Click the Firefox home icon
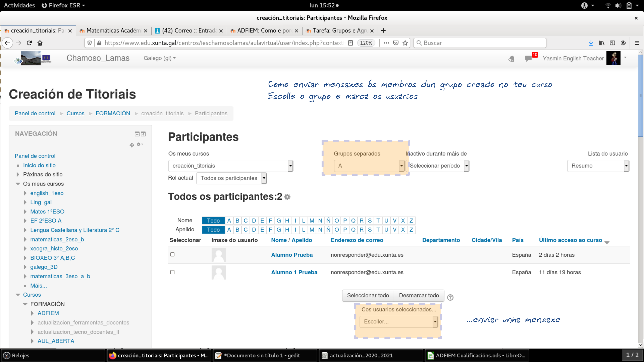644x362 pixels. click(x=40, y=43)
